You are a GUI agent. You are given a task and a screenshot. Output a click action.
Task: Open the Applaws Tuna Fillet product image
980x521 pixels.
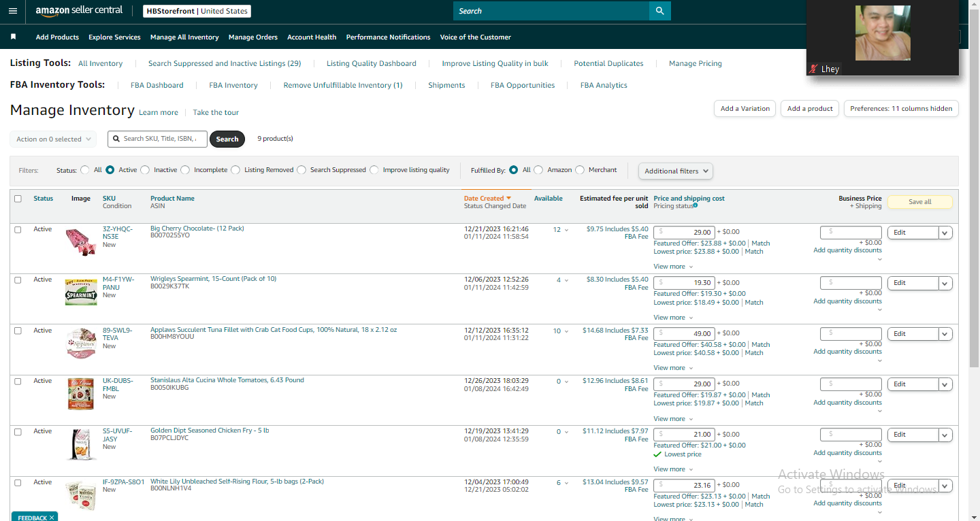click(81, 343)
